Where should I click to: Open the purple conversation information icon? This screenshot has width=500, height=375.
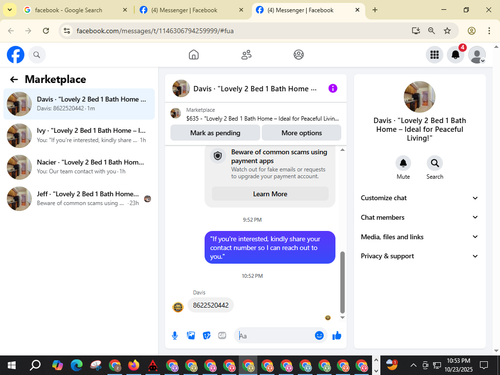pyautogui.click(x=333, y=88)
